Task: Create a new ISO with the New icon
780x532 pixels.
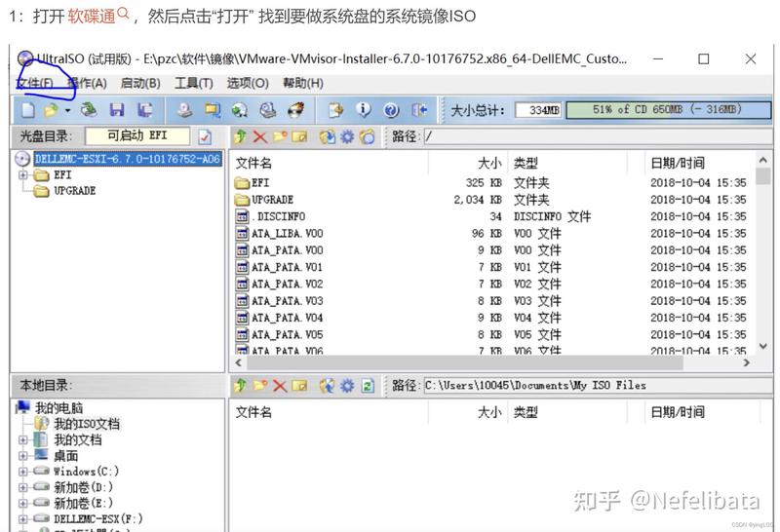Action: (28, 110)
